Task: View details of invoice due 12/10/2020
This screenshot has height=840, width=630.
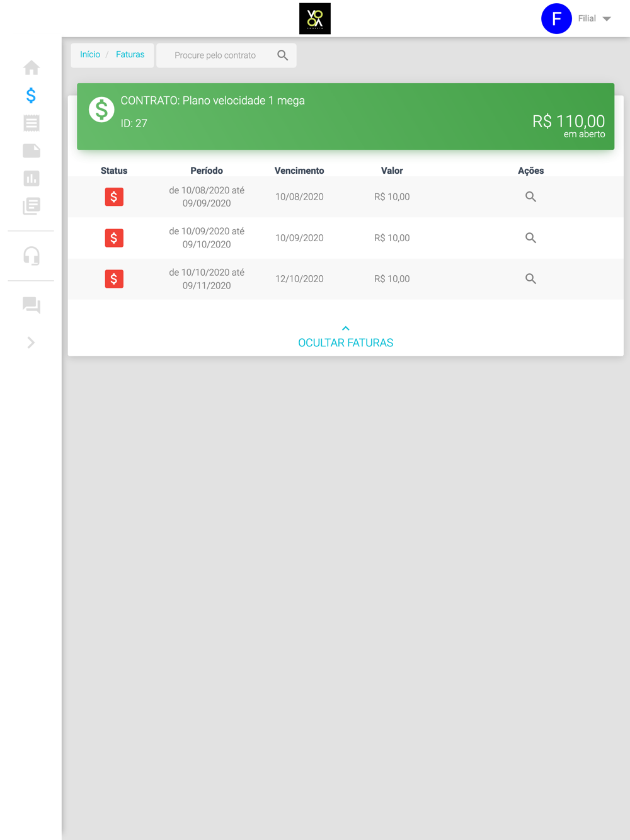Action: pos(530,278)
